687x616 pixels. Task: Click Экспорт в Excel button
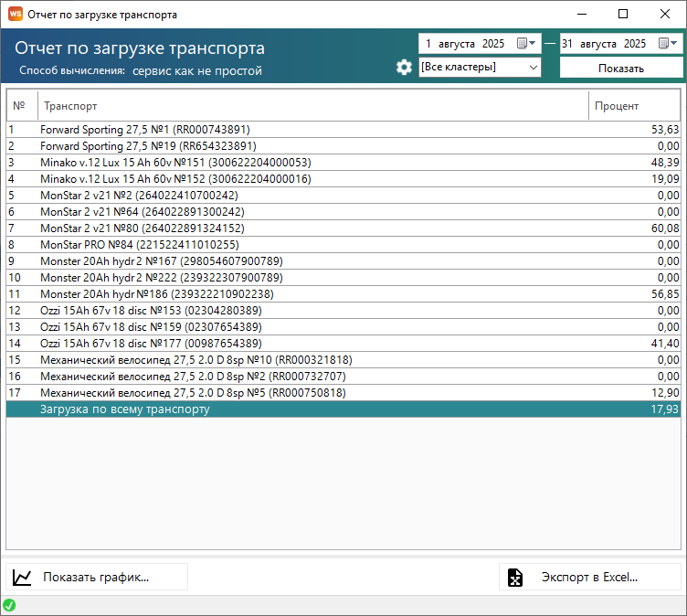(590, 577)
